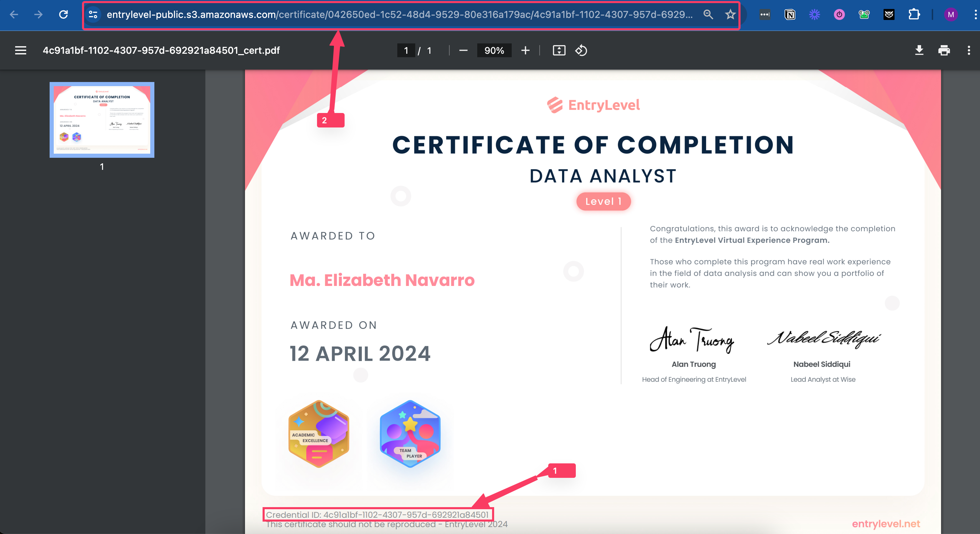Zoom out the PDF with minus button
This screenshot has height=534, width=980.
pyautogui.click(x=463, y=50)
